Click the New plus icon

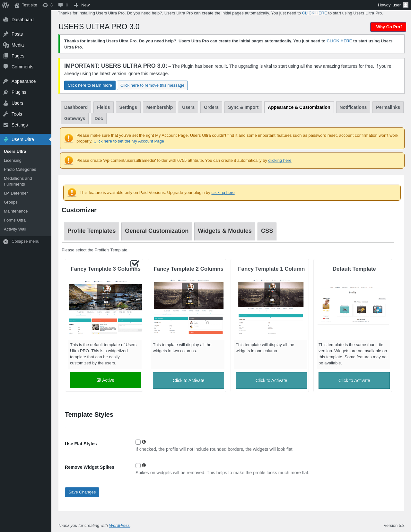(76, 5)
